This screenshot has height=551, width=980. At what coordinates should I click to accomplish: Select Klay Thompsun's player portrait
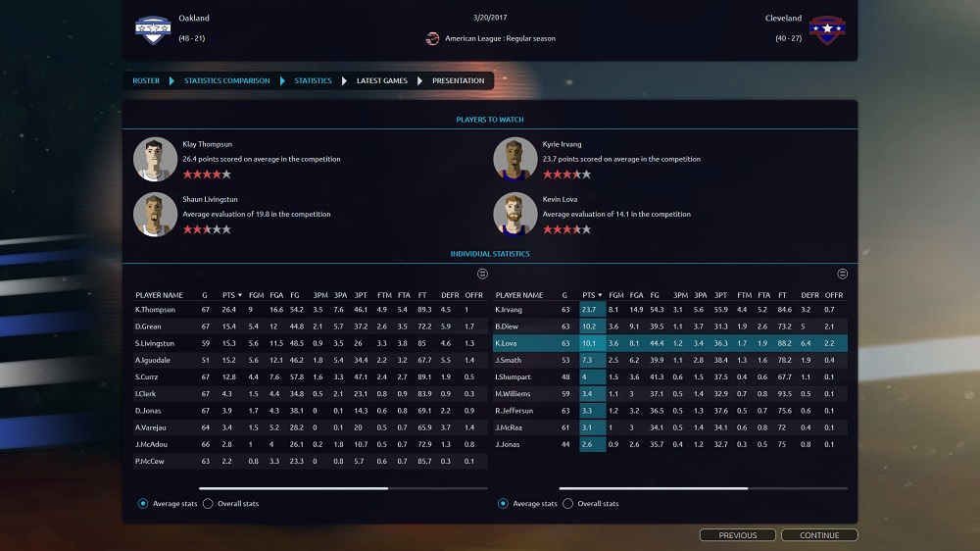pyautogui.click(x=155, y=159)
